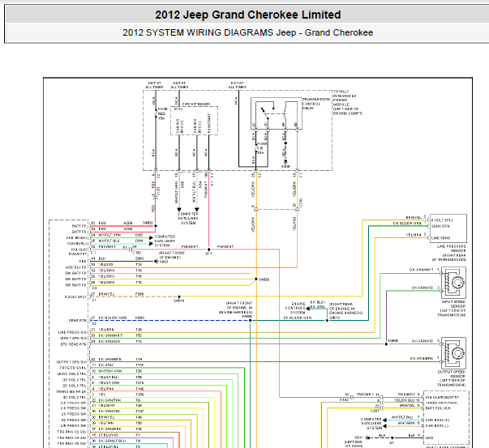The width and height of the screenshot is (489, 448).
Task: Click the Input Speed Sensor symbol
Action: (454, 283)
